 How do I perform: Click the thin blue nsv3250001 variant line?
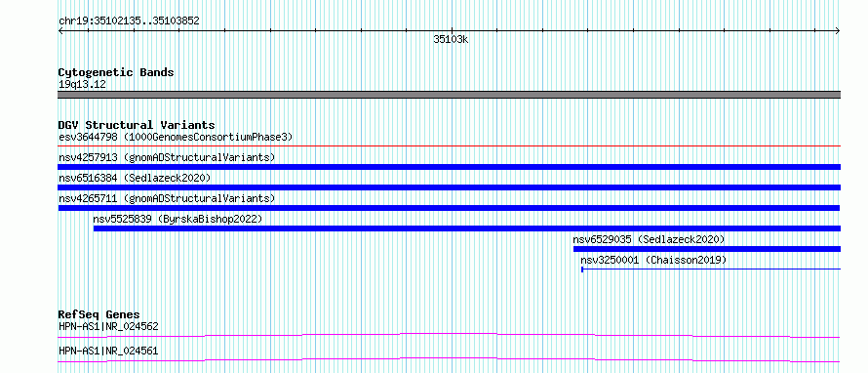711,269
